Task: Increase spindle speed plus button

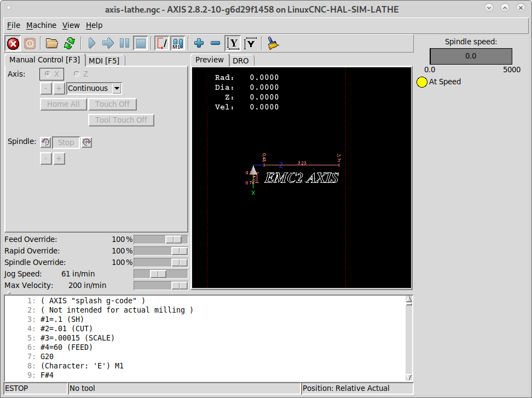Action: coord(59,158)
